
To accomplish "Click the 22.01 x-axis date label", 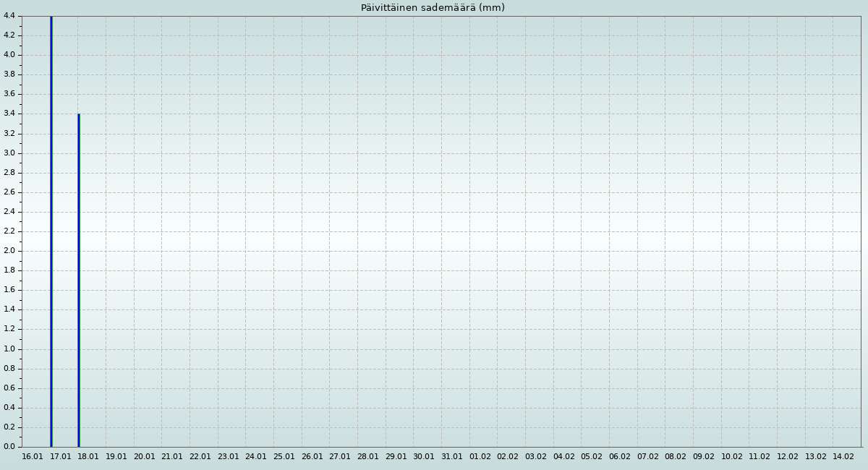I will coord(200,456).
